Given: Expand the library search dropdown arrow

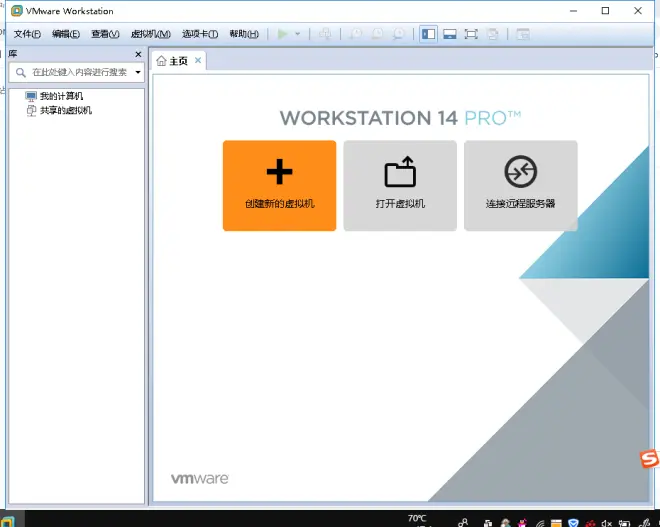Looking at the screenshot, I should pos(138,72).
